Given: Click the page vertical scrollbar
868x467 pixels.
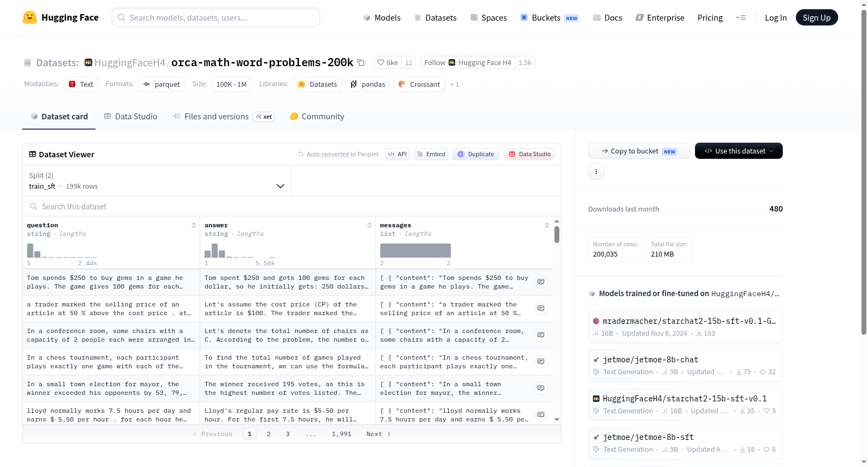Looking at the screenshot, I should click(x=864, y=171).
